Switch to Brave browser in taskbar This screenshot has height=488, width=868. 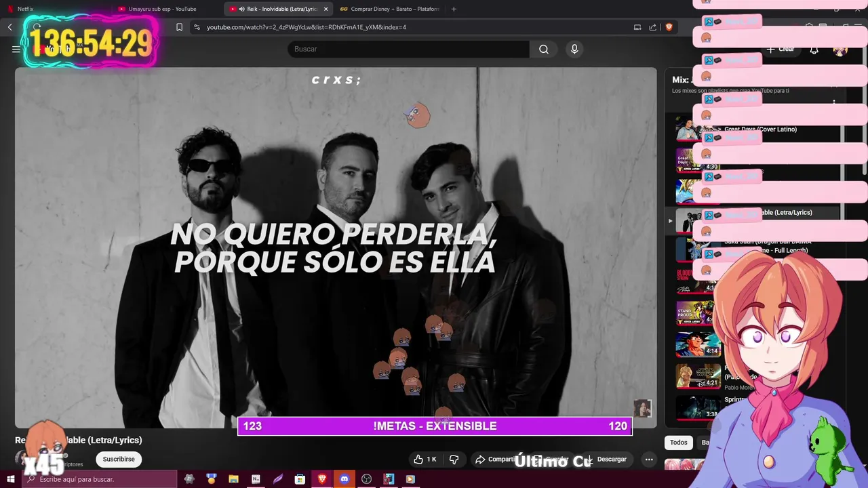pos(322,479)
